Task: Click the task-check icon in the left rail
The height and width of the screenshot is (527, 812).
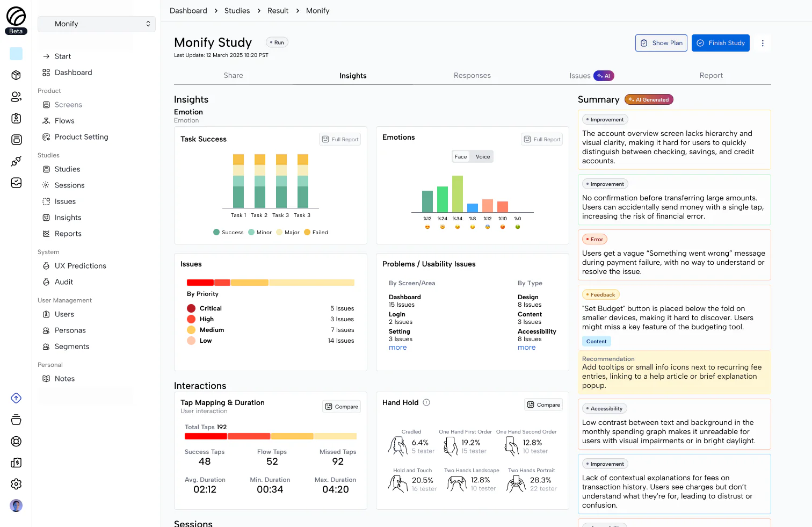Action: tap(16, 183)
